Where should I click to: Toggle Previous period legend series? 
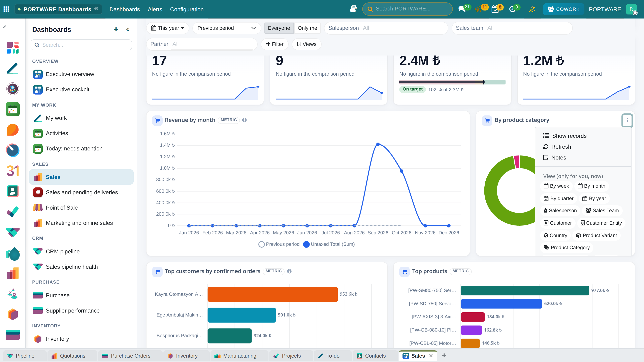point(279,244)
